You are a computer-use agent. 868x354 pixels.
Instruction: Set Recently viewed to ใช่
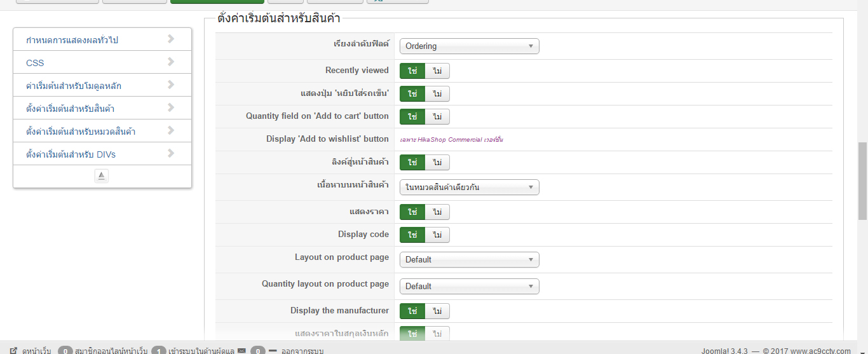tap(412, 71)
